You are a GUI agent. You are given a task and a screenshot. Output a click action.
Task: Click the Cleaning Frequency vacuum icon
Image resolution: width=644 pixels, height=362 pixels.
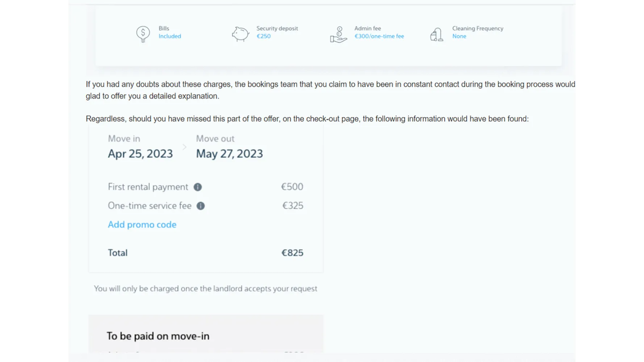click(436, 34)
